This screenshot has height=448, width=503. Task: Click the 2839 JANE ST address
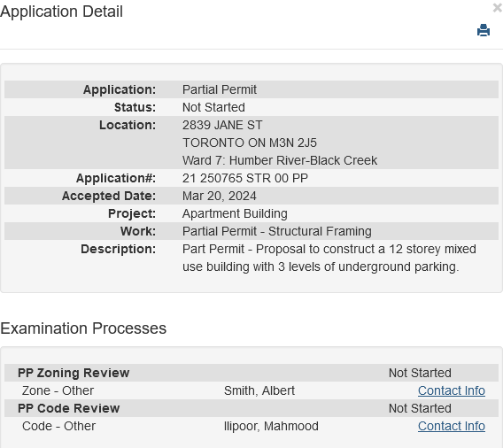[222, 125]
